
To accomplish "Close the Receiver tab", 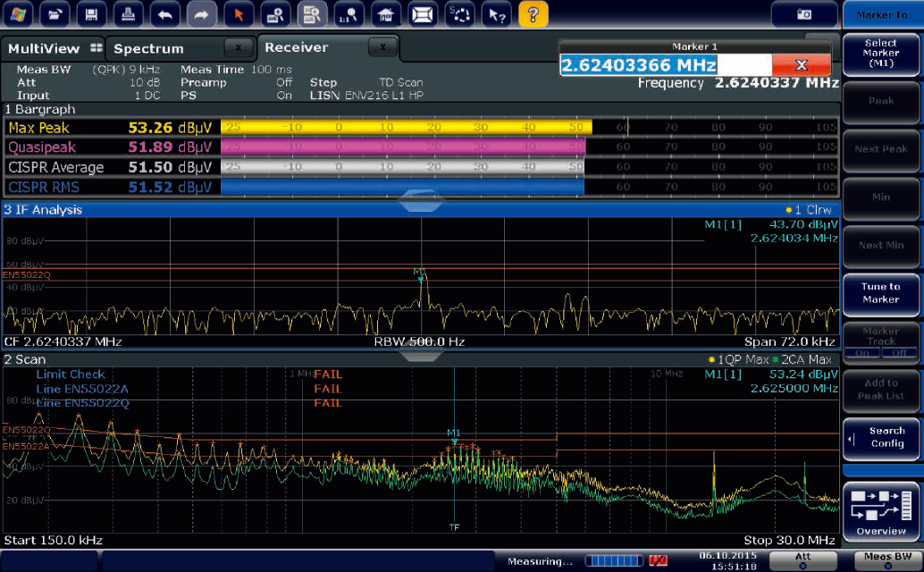I will tap(382, 46).
